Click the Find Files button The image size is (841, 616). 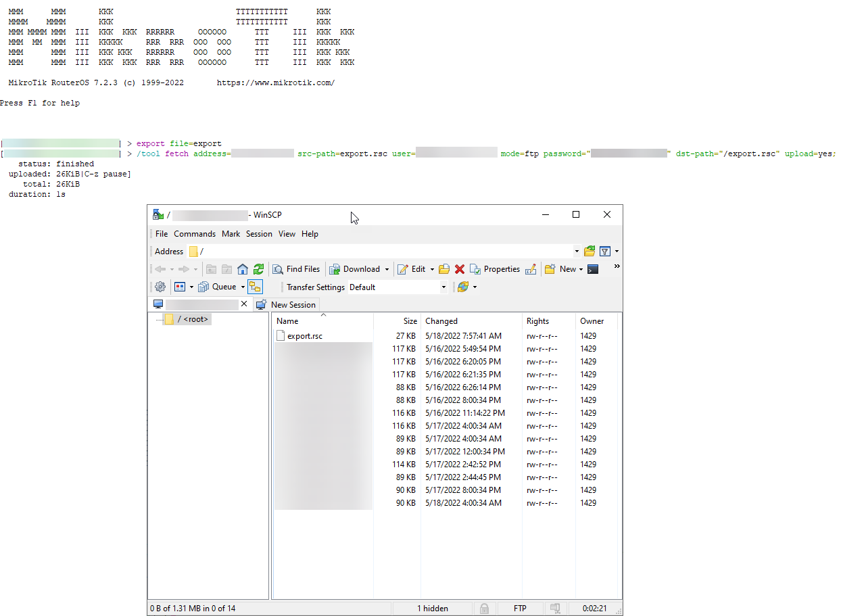click(x=296, y=269)
